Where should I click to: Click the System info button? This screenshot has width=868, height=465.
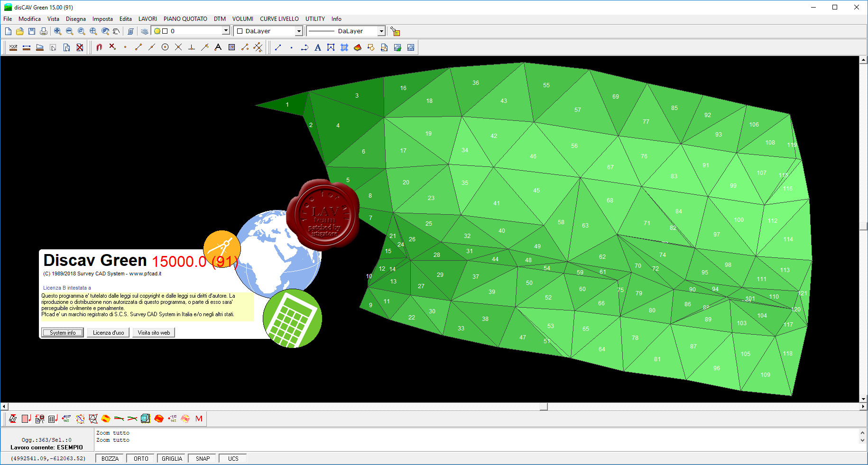63,333
